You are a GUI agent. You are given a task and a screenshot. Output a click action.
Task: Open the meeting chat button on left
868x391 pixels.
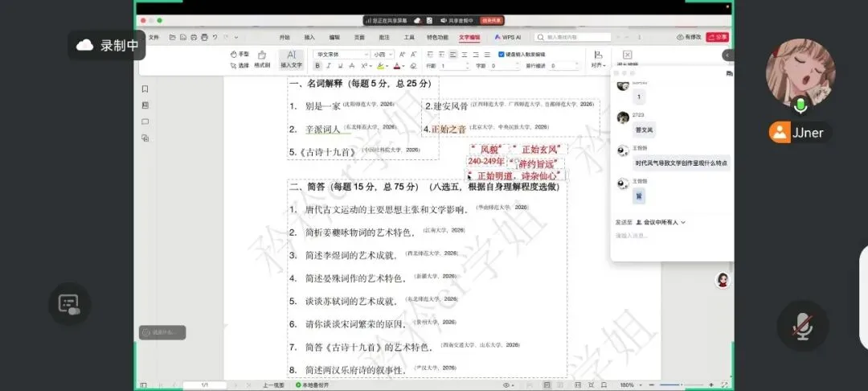(69, 303)
